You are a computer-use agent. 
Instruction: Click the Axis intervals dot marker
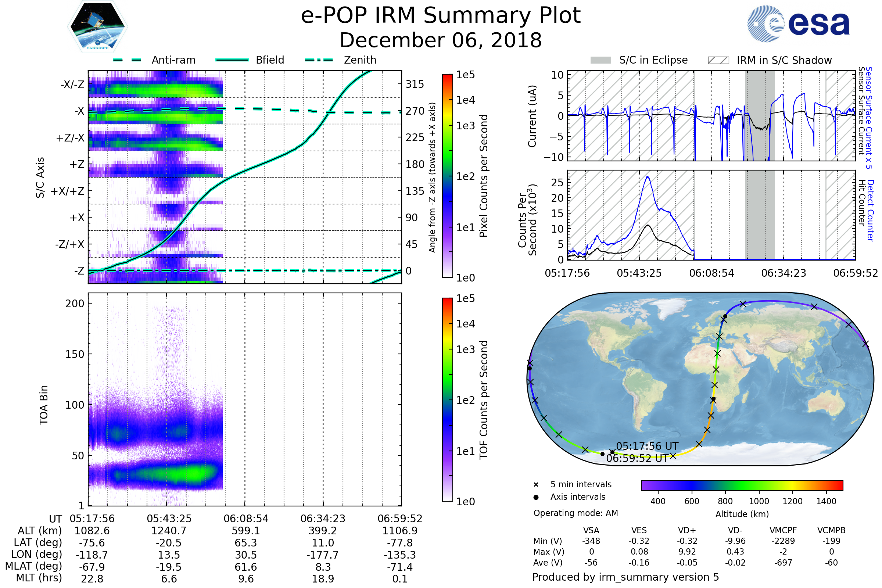click(536, 497)
